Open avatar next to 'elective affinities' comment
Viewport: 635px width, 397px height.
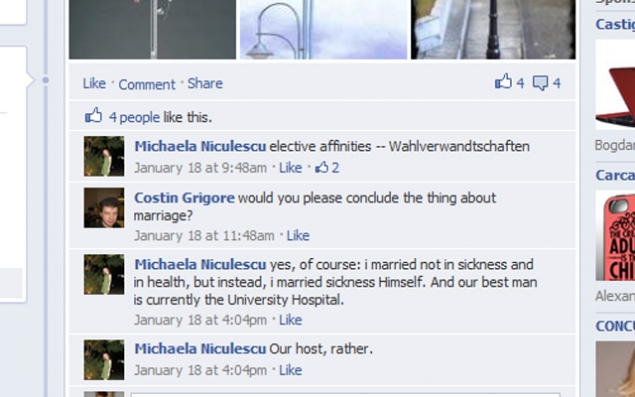coord(104,156)
